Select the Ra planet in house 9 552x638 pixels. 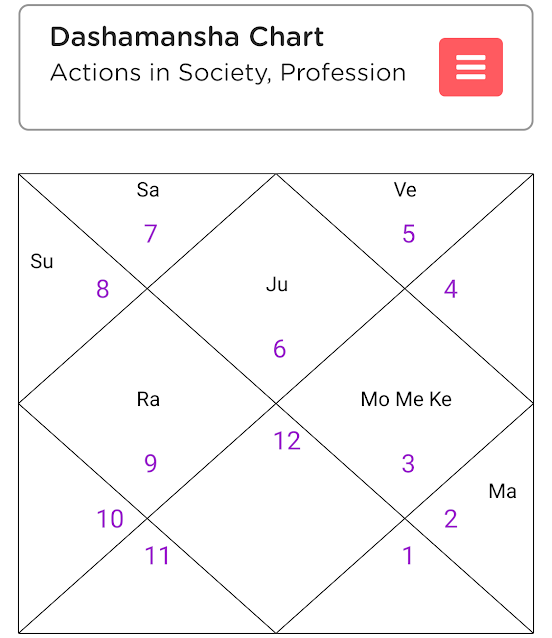(x=148, y=399)
